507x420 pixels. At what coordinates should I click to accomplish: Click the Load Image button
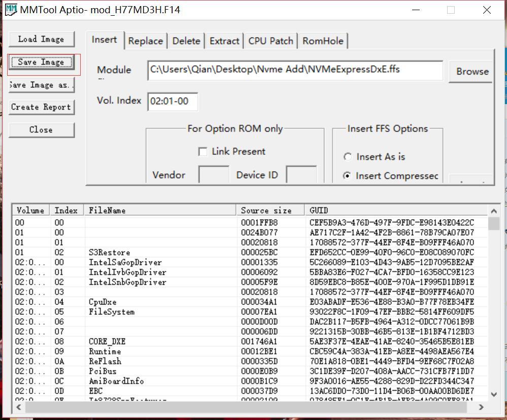coord(41,39)
